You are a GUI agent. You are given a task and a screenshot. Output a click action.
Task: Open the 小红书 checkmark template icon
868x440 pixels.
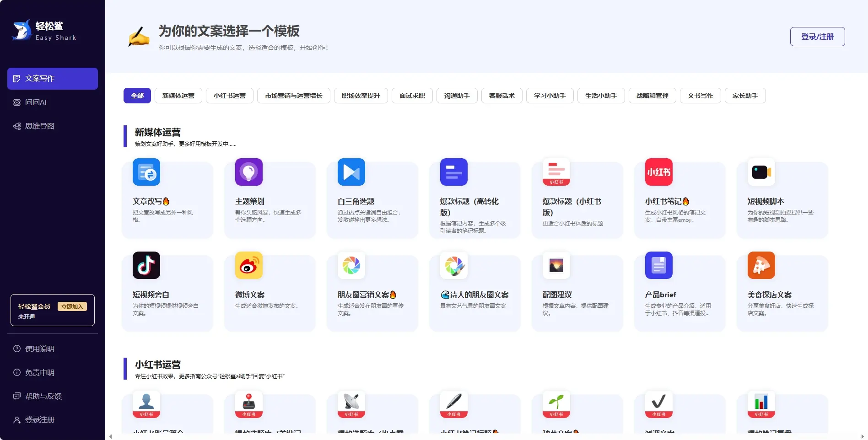(659, 404)
